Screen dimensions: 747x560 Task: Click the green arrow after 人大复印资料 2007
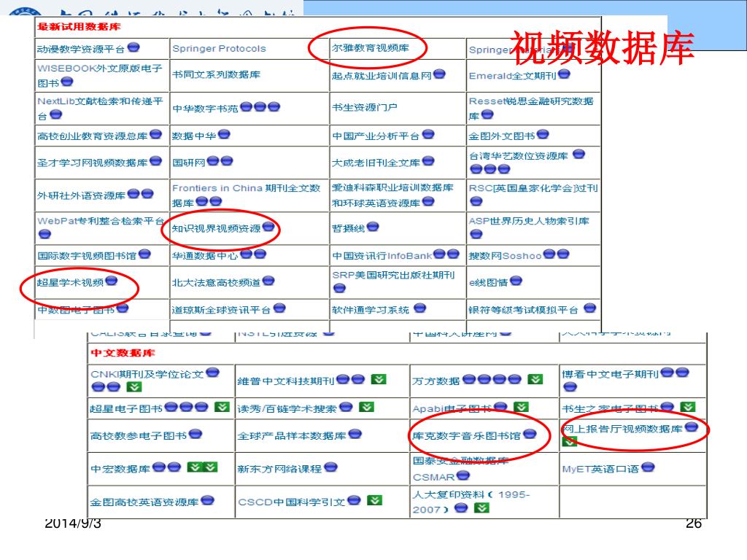(481, 507)
